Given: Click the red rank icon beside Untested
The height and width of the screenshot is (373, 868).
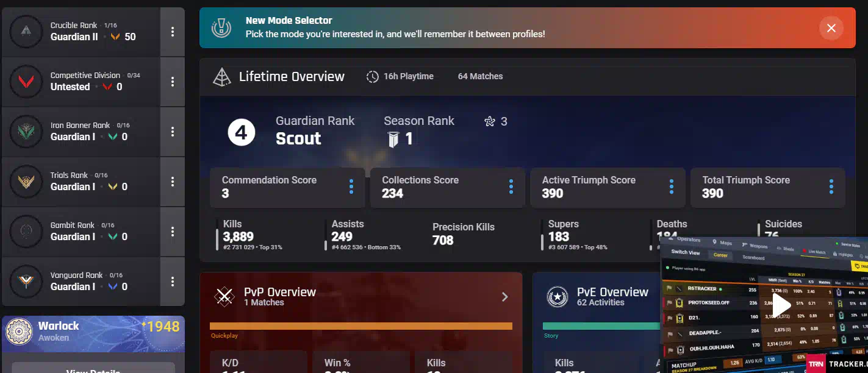Looking at the screenshot, I should 107,87.
